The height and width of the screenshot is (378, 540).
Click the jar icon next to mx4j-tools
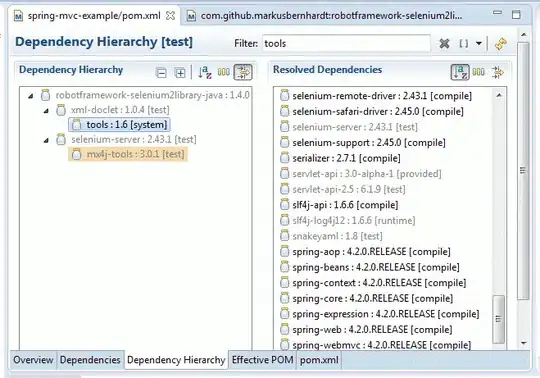point(77,154)
